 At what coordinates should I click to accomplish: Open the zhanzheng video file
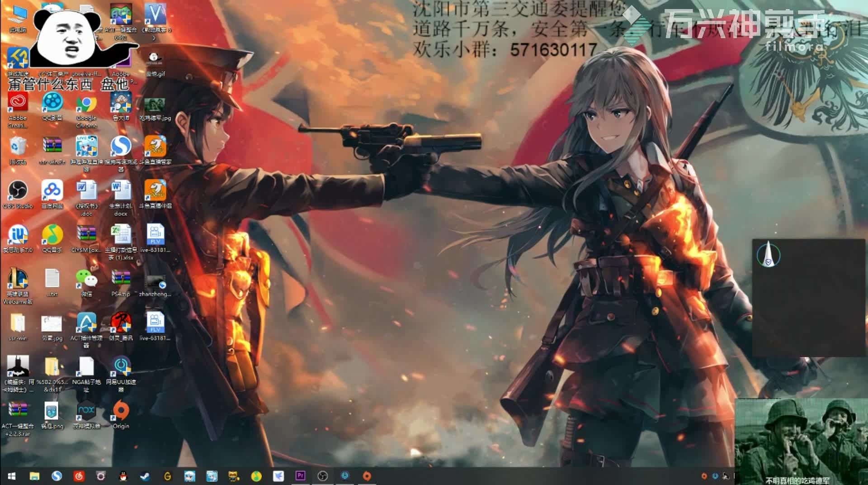(155, 285)
